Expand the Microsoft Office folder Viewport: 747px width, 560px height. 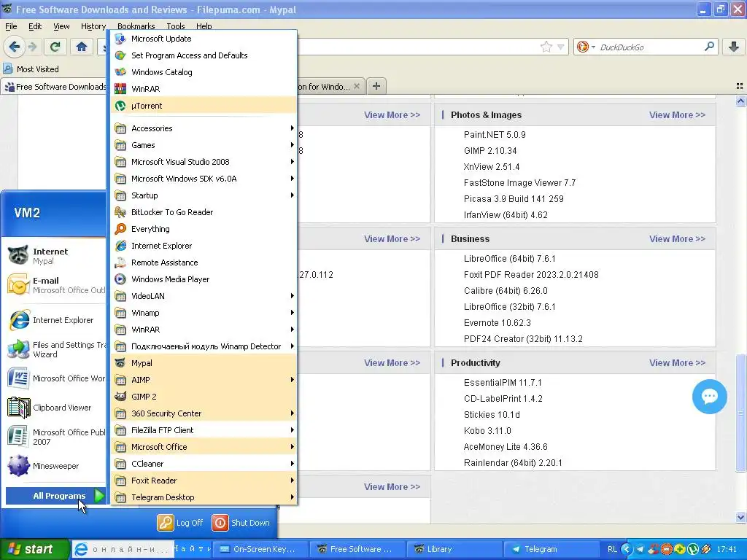[204, 447]
